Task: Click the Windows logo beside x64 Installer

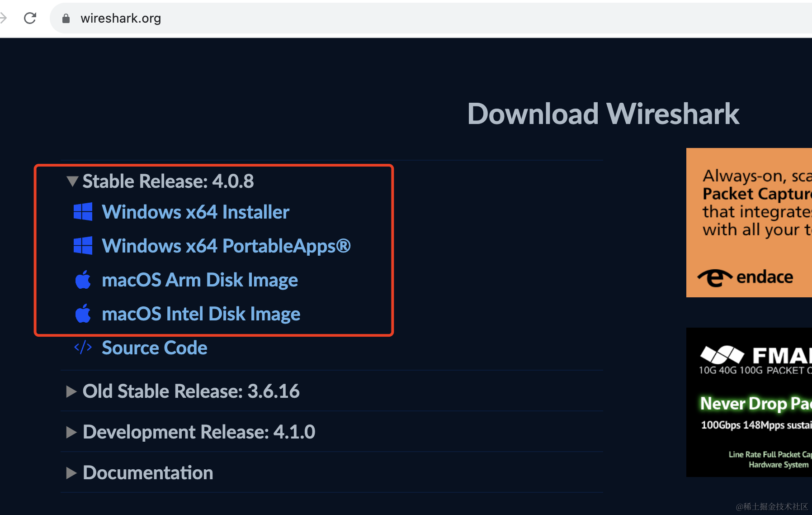Action: 83,211
